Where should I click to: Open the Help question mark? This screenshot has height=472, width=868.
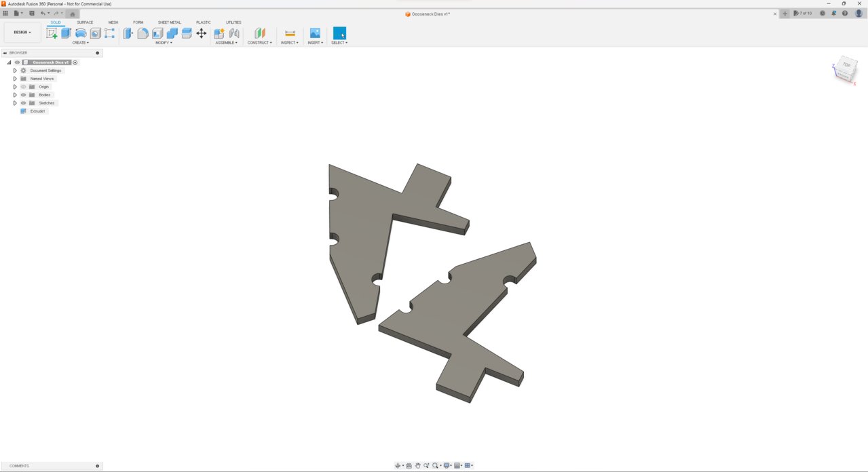[845, 13]
